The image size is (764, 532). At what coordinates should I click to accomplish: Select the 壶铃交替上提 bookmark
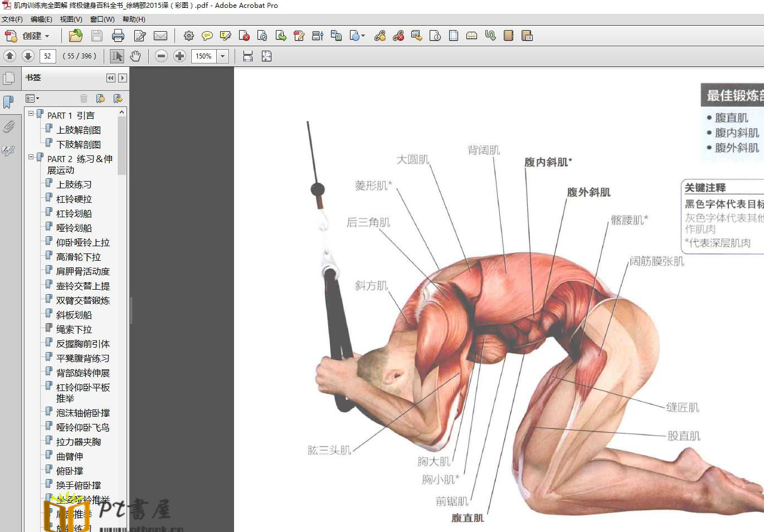click(83, 286)
